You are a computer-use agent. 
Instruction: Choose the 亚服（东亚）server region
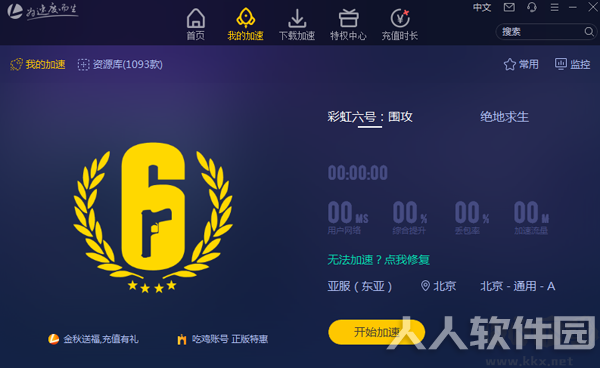coord(360,286)
